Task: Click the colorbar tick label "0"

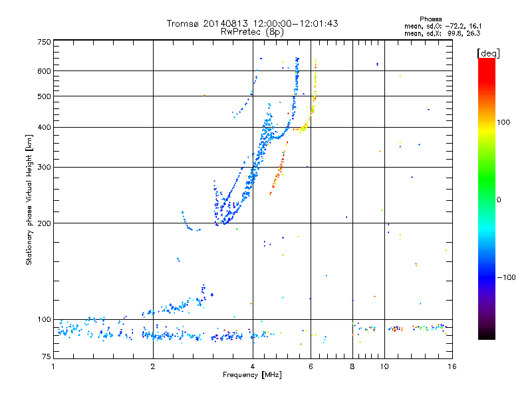Action: [499, 200]
